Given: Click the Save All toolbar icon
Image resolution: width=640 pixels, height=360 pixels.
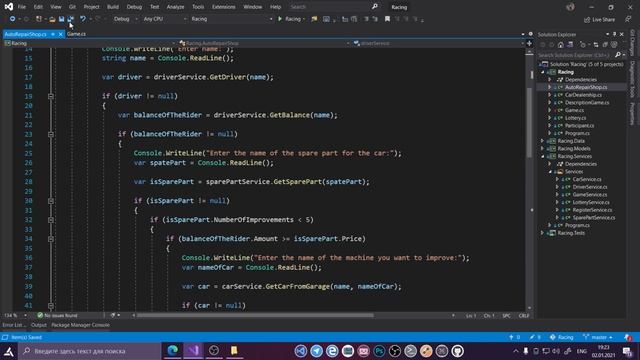Looking at the screenshot, I should click(71, 19).
